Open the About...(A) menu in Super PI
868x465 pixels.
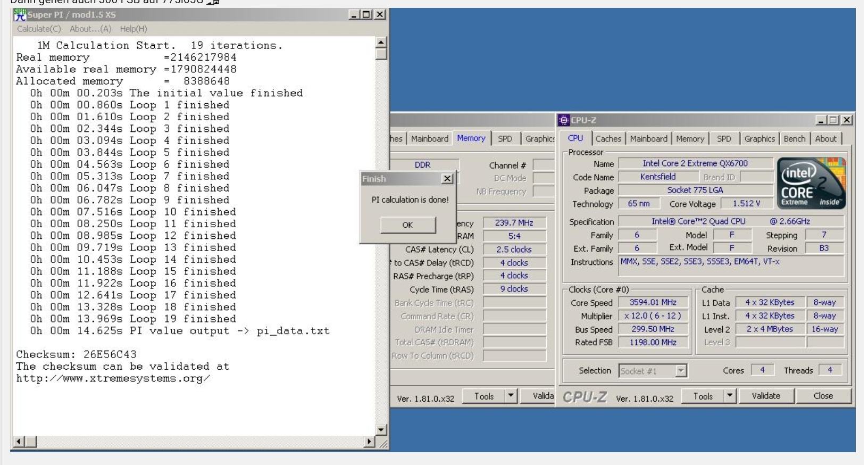click(x=90, y=29)
